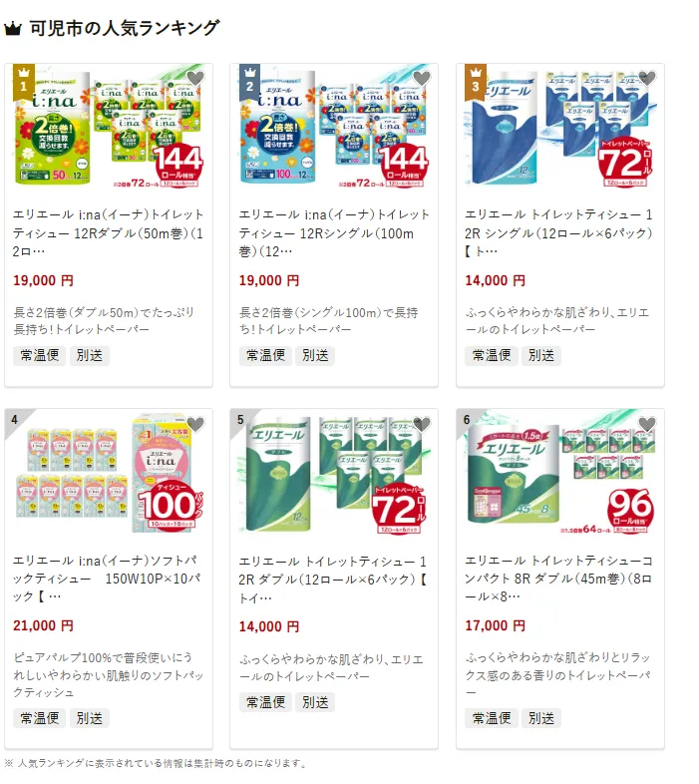
Task: Favorite the rank 3 Elleair single product
Action: click(647, 78)
